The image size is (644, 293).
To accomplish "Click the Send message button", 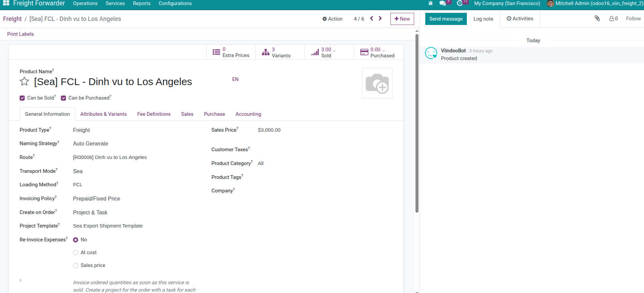I will coord(446,19).
